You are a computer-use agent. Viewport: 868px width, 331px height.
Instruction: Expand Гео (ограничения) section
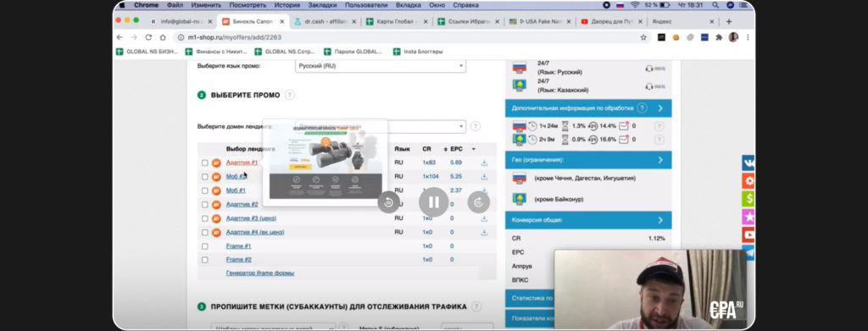(588, 160)
